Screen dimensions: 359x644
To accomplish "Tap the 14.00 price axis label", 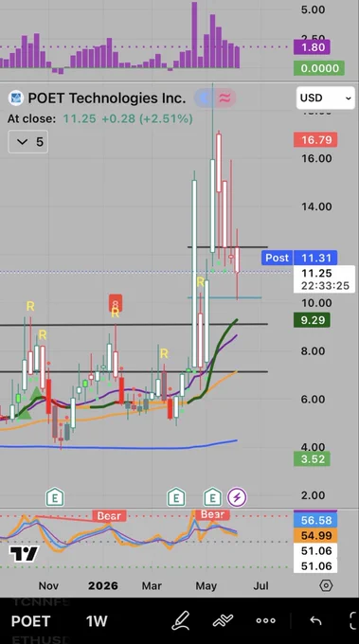I will [x=316, y=206].
